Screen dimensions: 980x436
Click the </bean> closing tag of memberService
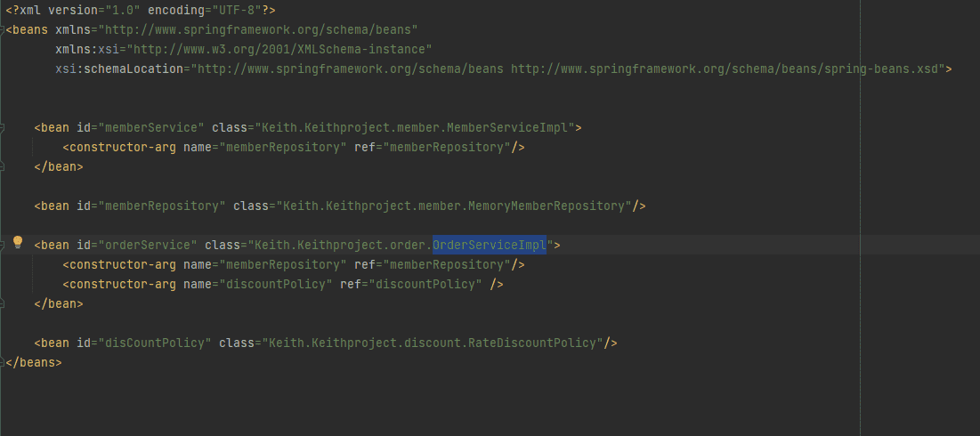59,166
